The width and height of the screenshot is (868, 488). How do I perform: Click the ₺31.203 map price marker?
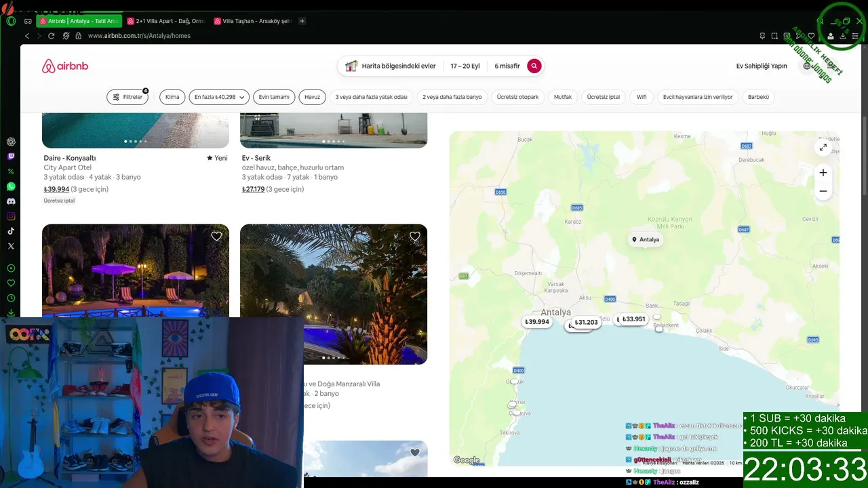click(586, 323)
